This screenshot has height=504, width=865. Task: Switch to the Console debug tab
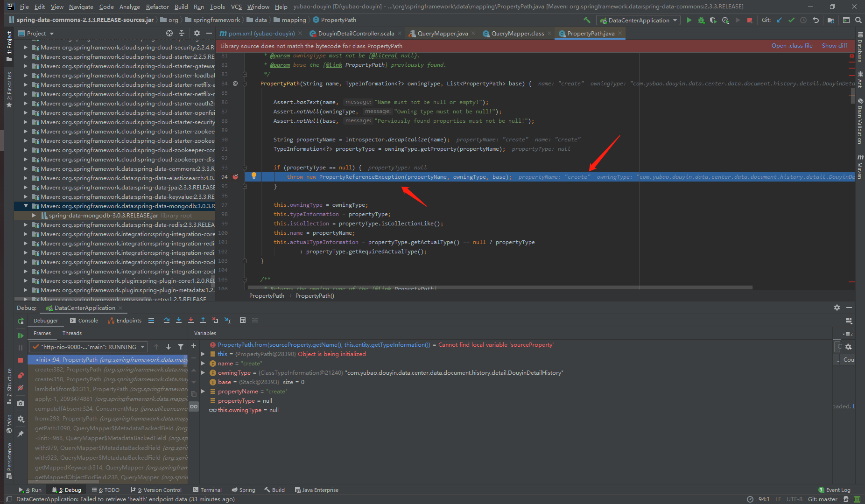coord(84,321)
